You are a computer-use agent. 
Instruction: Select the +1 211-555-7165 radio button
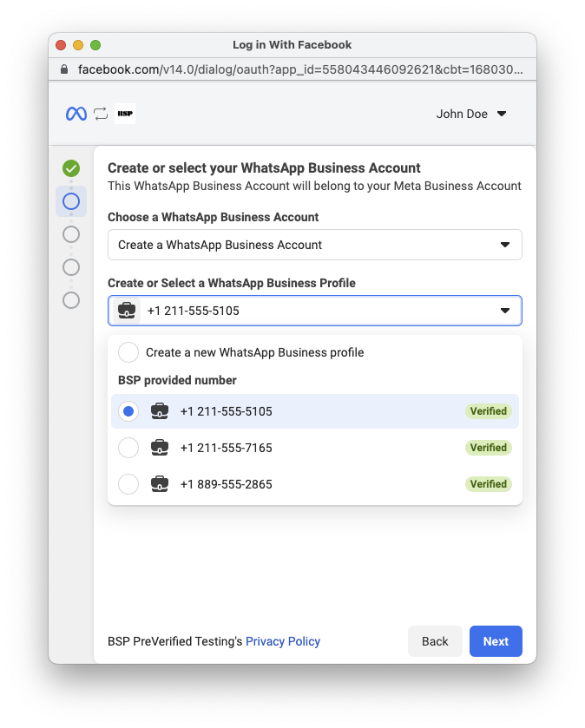(128, 448)
